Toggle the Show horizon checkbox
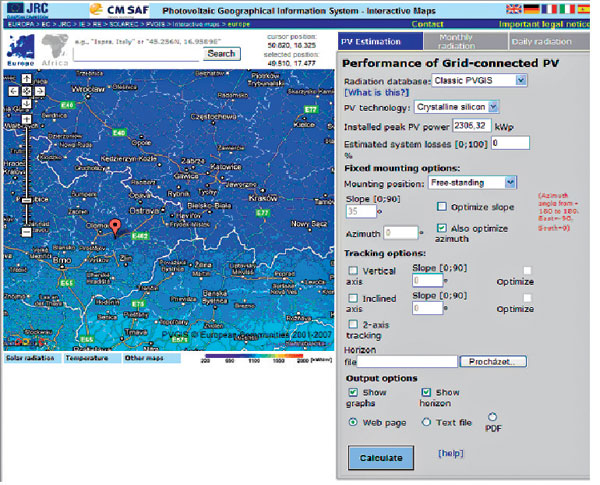Viewport: 600px width, 485px height. coord(426,392)
